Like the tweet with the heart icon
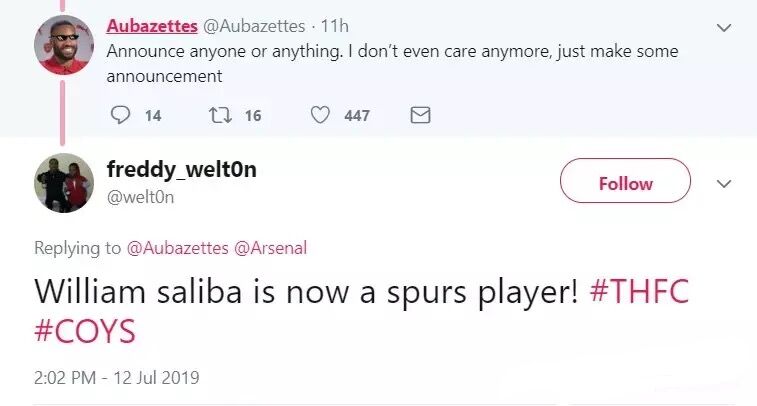 pyautogui.click(x=320, y=115)
